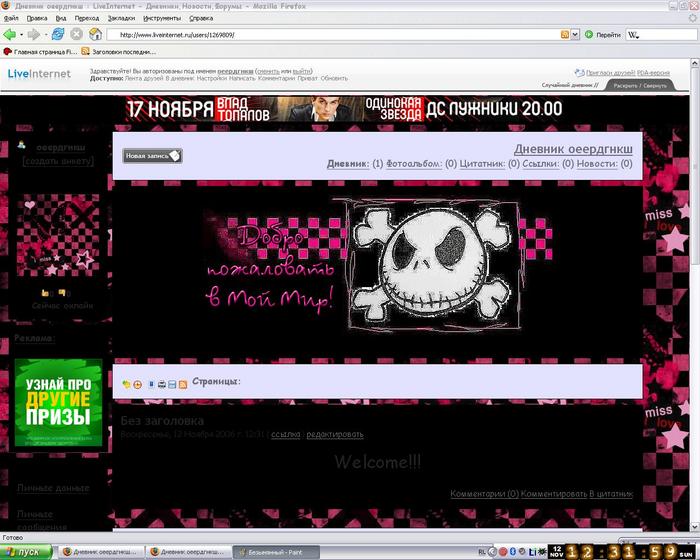The image size is (700, 560).
Task: Click the thumbs up rating icon
Action: coord(45,293)
